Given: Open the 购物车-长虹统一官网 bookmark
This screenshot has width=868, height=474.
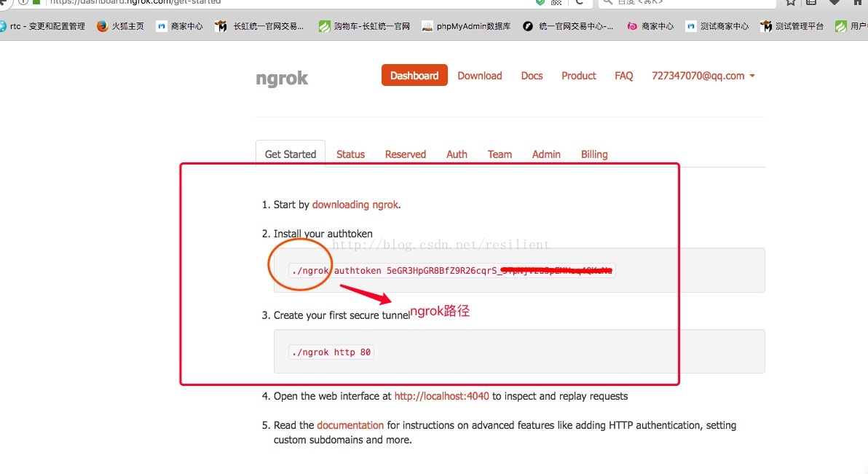Looking at the screenshot, I should 364,26.
